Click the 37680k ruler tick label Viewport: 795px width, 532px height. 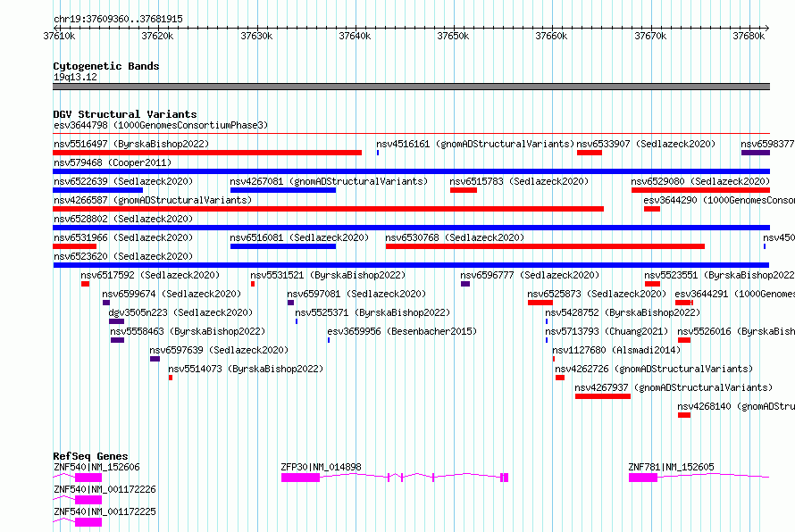[x=749, y=36]
